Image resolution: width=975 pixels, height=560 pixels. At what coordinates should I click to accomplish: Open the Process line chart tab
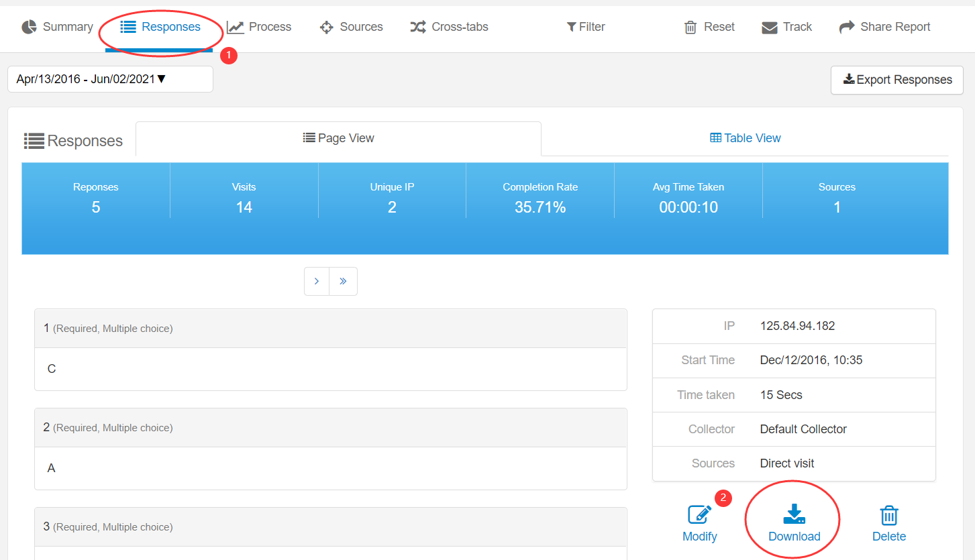coord(259,27)
